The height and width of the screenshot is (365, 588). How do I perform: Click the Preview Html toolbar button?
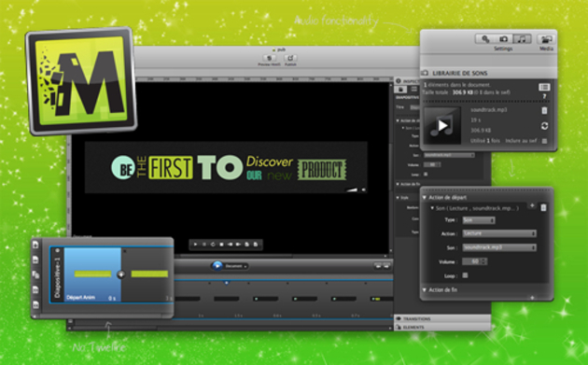[x=269, y=58]
